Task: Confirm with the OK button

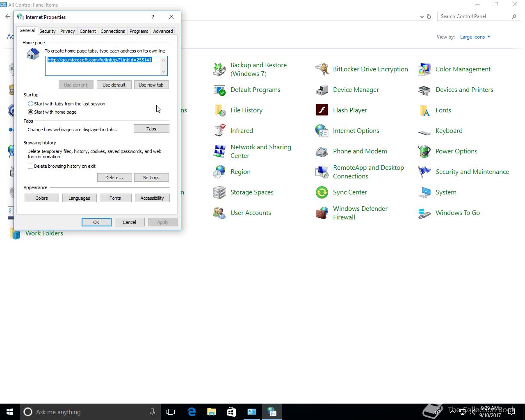Action: (96, 222)
